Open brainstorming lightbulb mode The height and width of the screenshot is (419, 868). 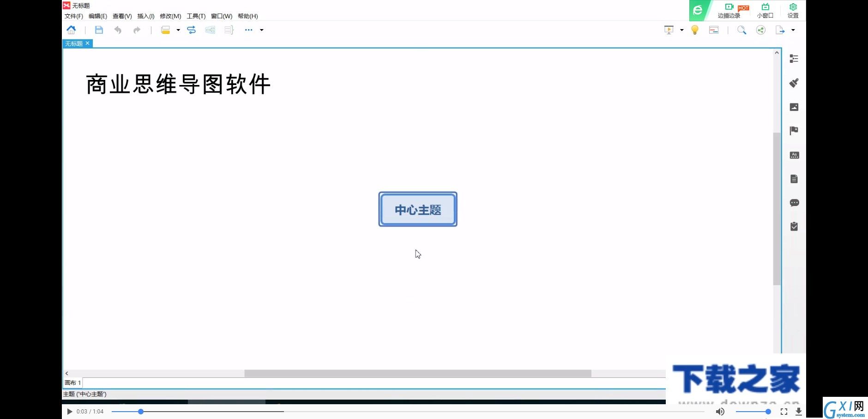pyautogui.click(x=695, y=30)
